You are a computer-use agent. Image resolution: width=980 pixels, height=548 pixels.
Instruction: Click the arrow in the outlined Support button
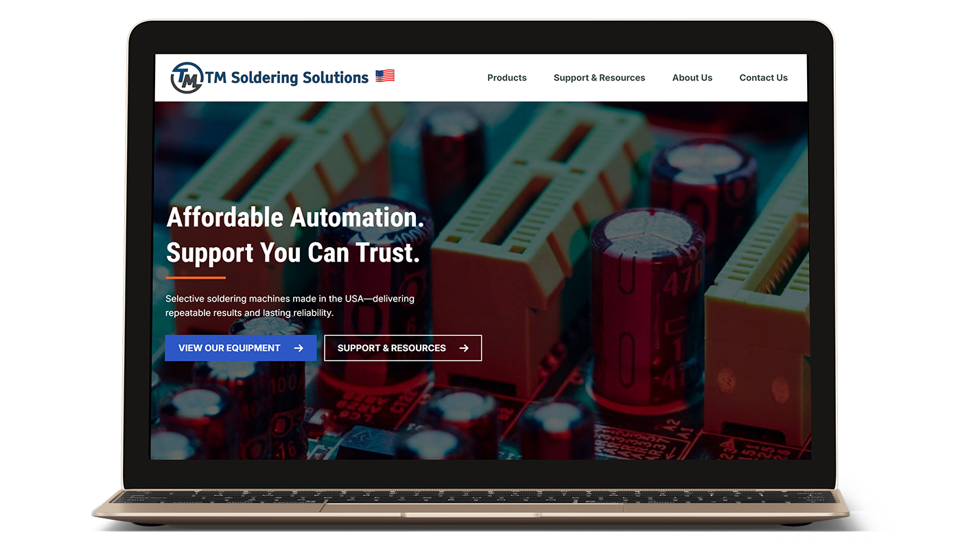[x=464, y=348]
